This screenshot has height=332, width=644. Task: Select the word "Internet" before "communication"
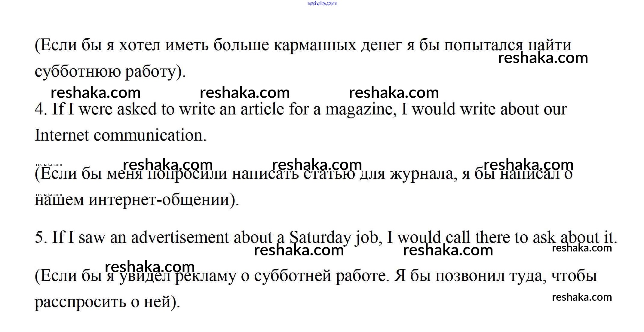(x=62, y=135)
